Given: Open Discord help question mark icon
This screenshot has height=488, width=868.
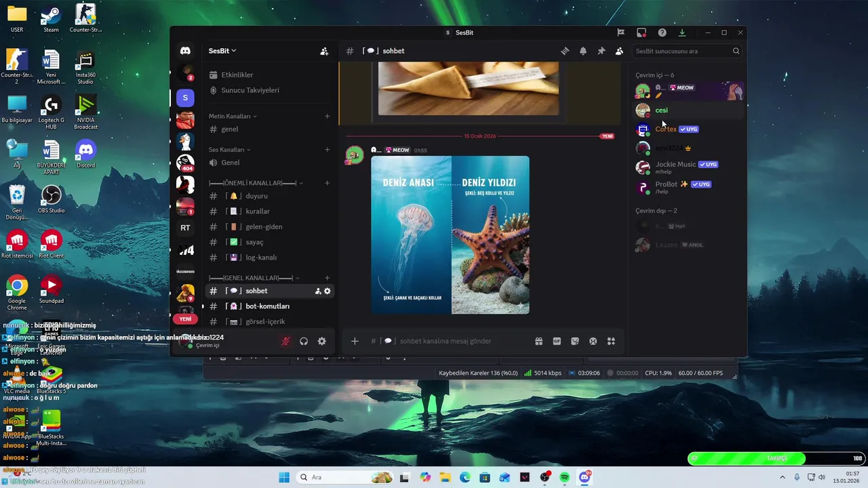Looking at the screenshot, I should 662,33.
